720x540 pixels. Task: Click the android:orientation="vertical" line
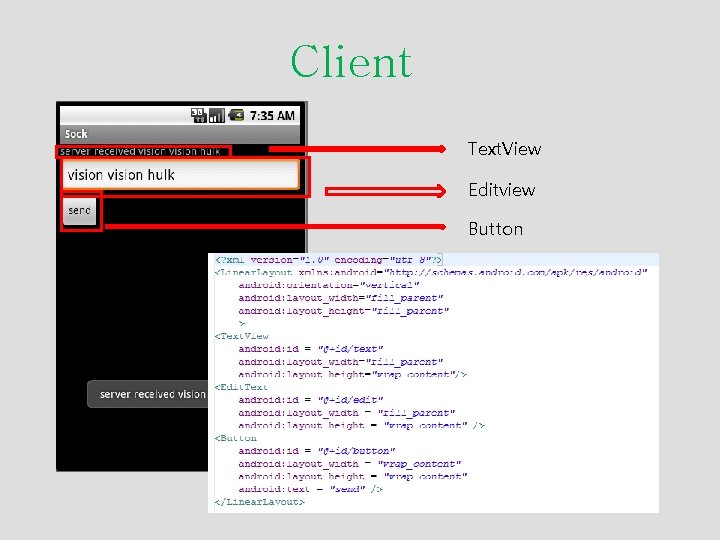click(x=329, y=285)
